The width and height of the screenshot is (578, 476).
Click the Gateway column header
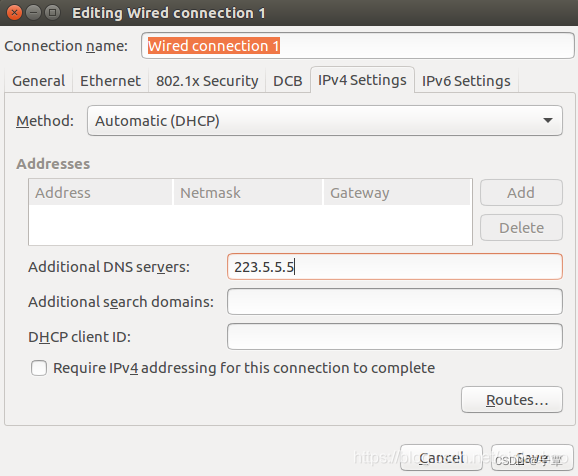[397, 192]
